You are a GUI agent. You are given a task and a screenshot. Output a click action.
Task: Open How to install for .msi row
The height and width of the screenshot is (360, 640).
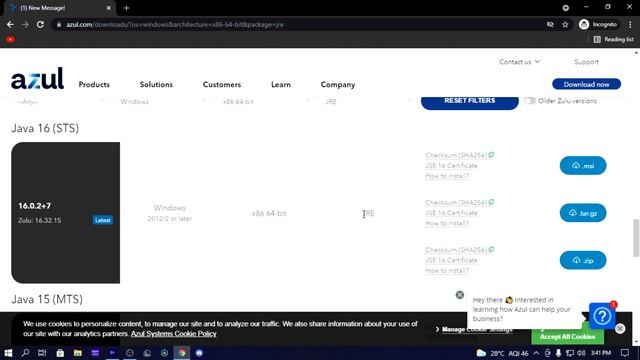click(x=447, y=176)
